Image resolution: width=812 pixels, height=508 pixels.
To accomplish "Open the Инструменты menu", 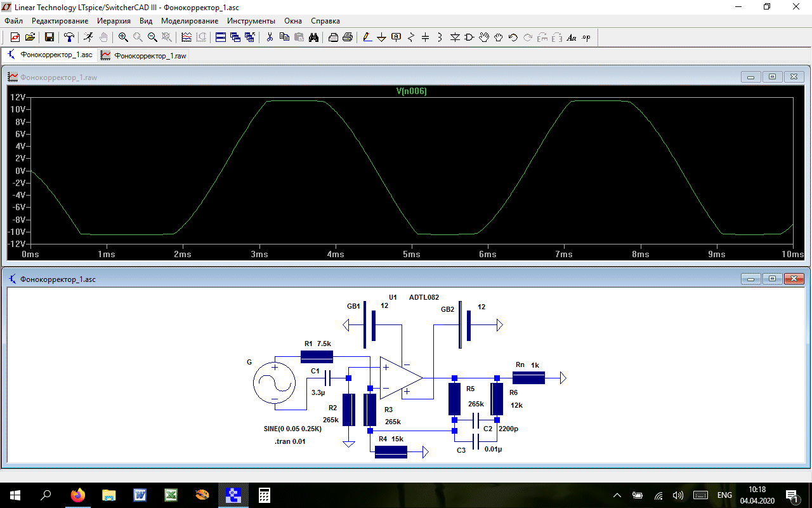I will click(251, 21).
